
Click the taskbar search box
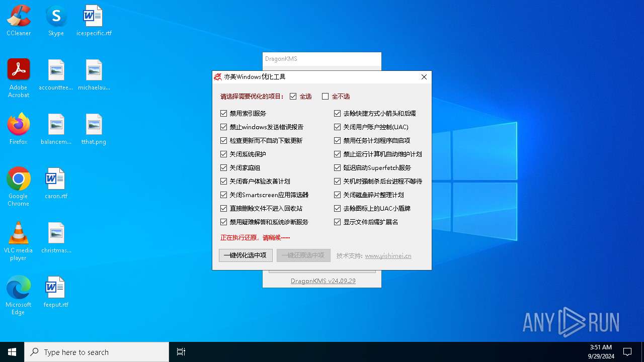(97, 352)
